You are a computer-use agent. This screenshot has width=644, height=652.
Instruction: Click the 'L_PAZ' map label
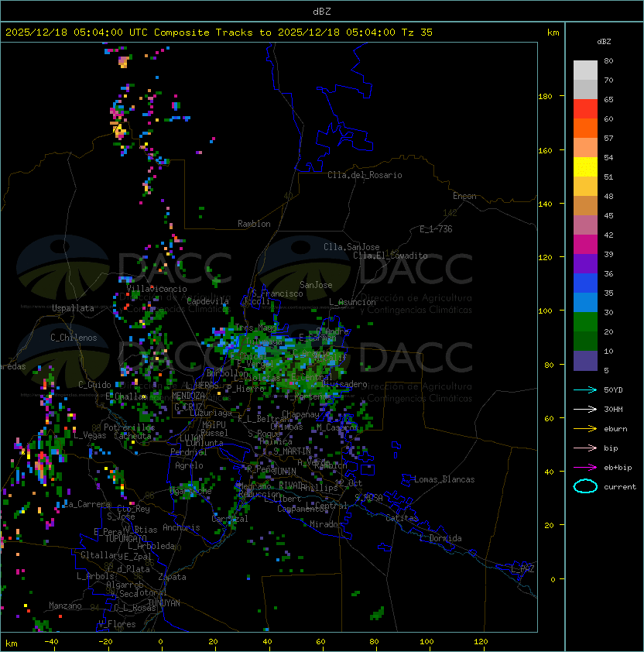[x=522, y=569]
